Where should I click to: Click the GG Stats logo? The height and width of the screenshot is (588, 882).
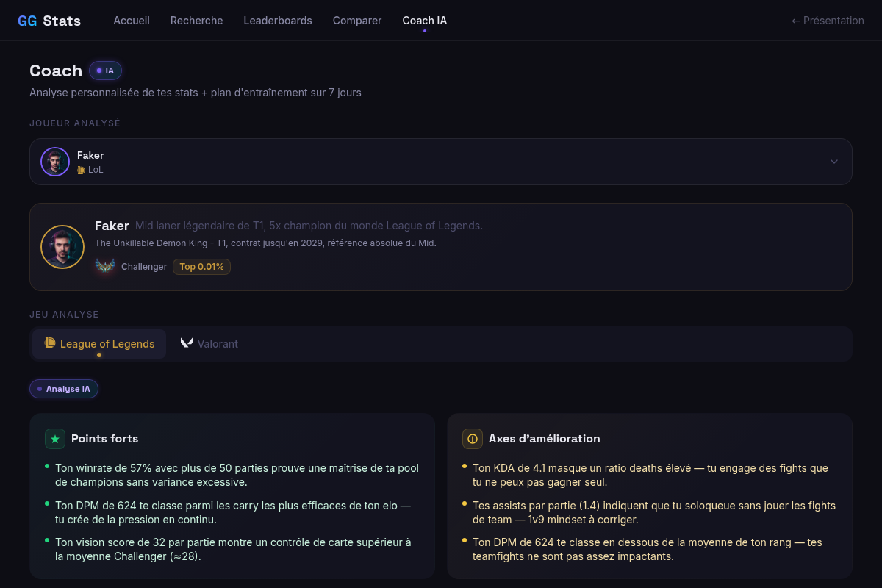49,21
